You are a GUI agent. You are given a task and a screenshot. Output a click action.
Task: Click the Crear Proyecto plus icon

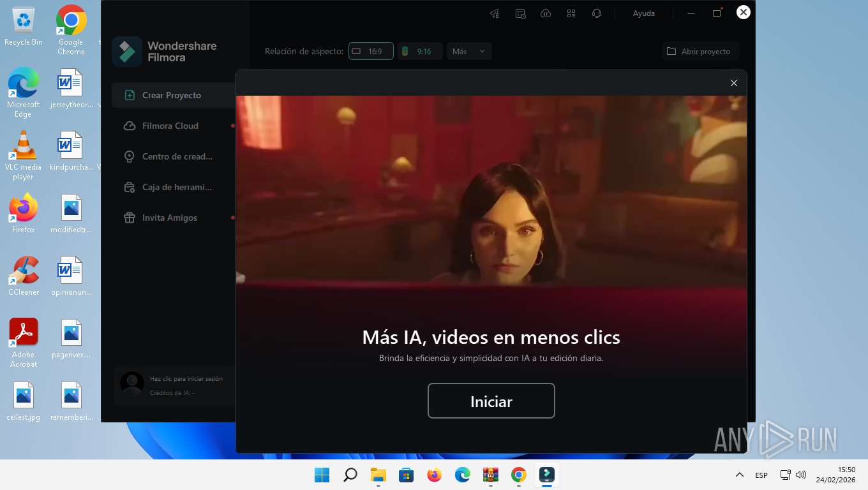coord(130,95)
